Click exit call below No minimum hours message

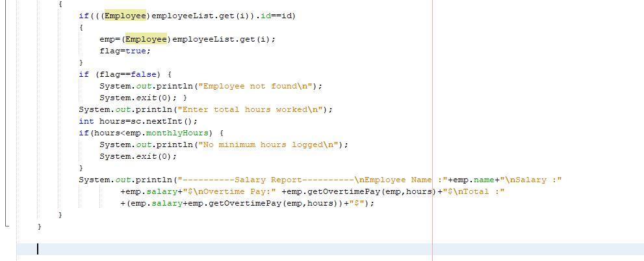pyautogui.click(x=138, y=156)
